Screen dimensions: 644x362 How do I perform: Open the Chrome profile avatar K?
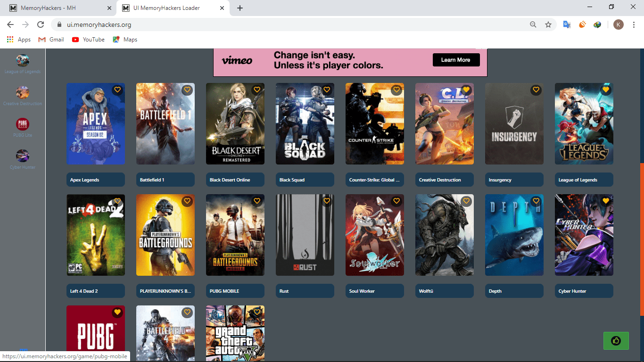tap(619, 25)
